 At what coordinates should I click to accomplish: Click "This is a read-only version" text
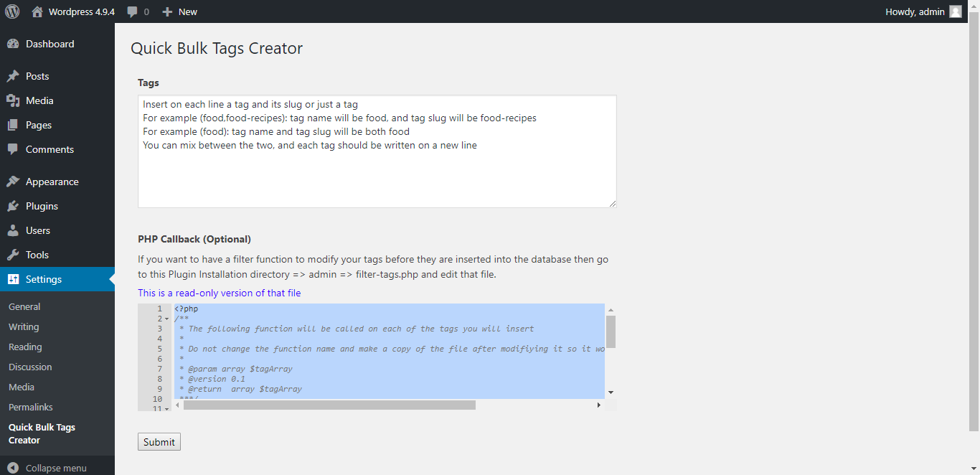pos(220,293)
